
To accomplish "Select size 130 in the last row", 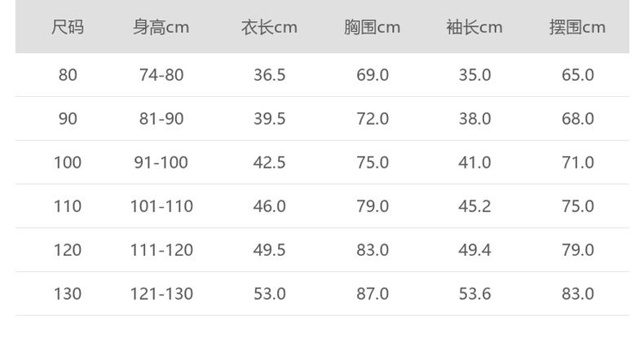I will 68,294.
